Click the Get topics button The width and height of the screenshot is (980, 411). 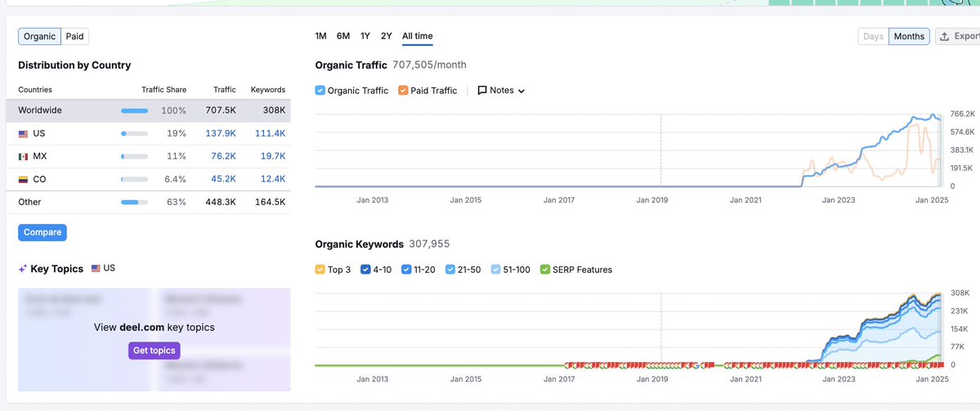click(153, 351)
